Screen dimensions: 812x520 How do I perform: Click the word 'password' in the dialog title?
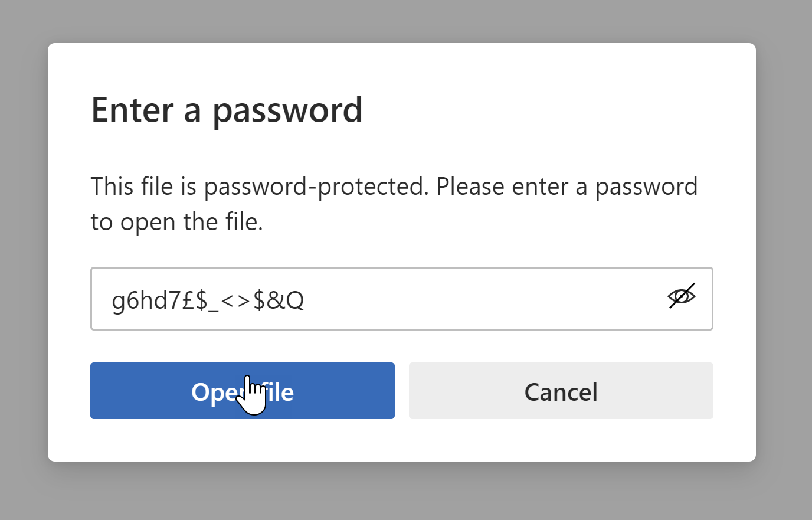287,110
